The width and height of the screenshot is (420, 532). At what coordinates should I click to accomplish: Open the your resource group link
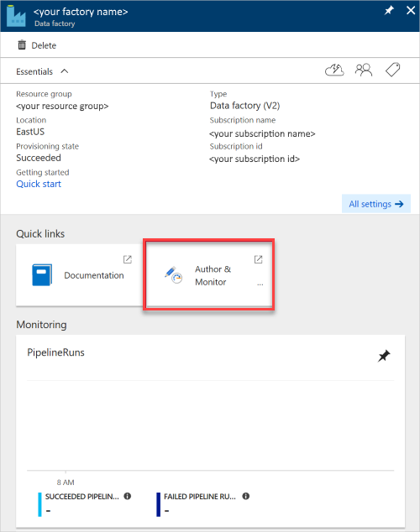pyautogui.click(x=62, y=107)
